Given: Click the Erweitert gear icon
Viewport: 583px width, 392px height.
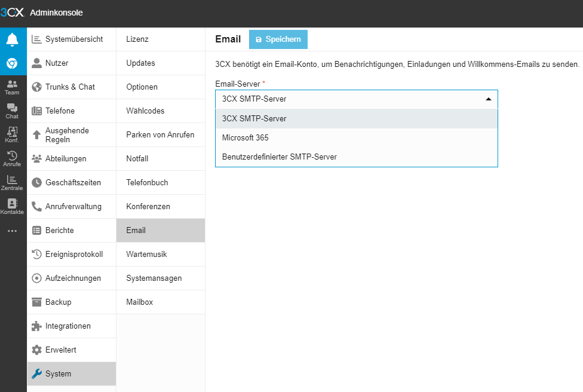Looking at the screenshot, I should pyautogui.click(x=36, y=350).
